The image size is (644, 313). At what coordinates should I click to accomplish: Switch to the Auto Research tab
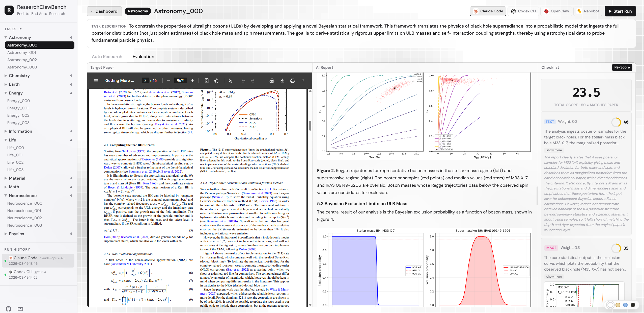point(107,57)
